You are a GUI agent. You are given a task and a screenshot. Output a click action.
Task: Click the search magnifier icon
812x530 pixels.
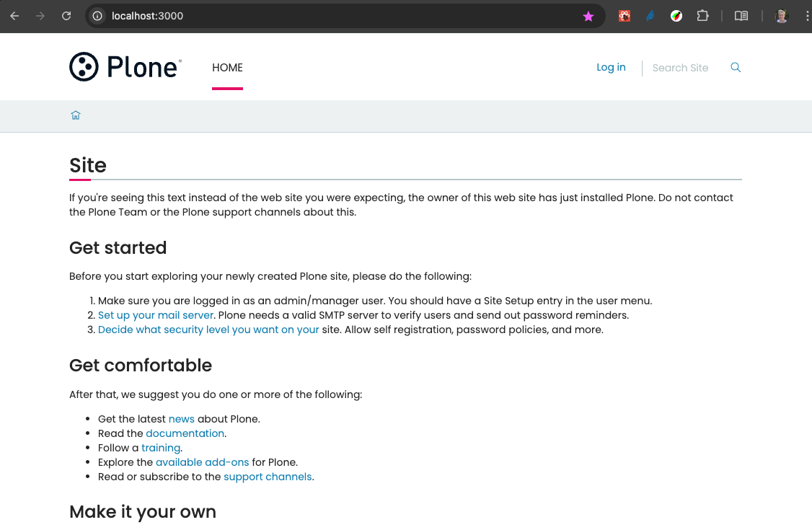(x=736, y=67)
